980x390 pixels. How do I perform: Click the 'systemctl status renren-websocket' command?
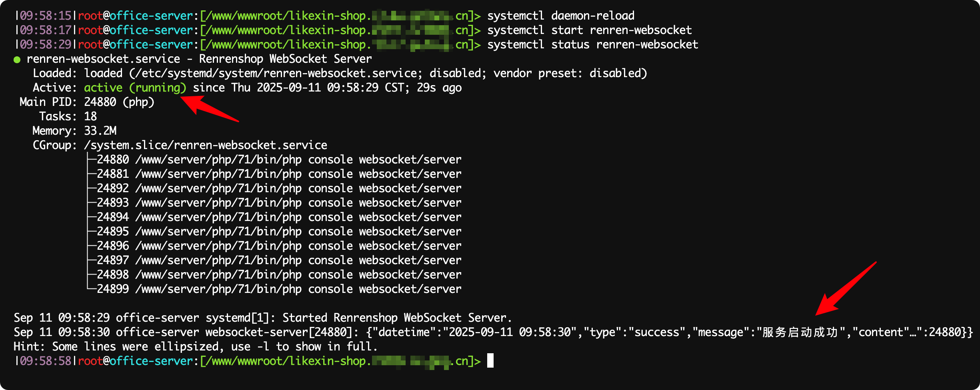[593, 44]
